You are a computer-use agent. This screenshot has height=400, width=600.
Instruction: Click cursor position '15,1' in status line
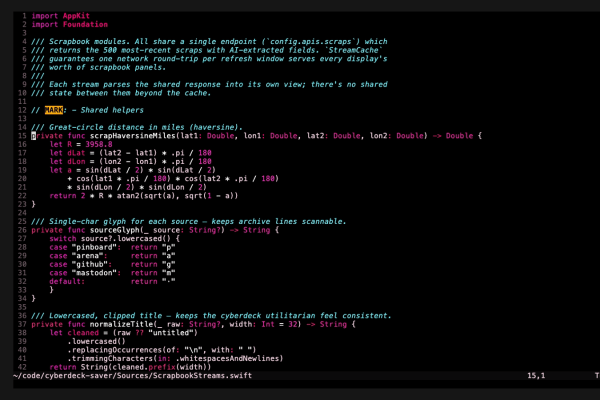click(536, 376)
